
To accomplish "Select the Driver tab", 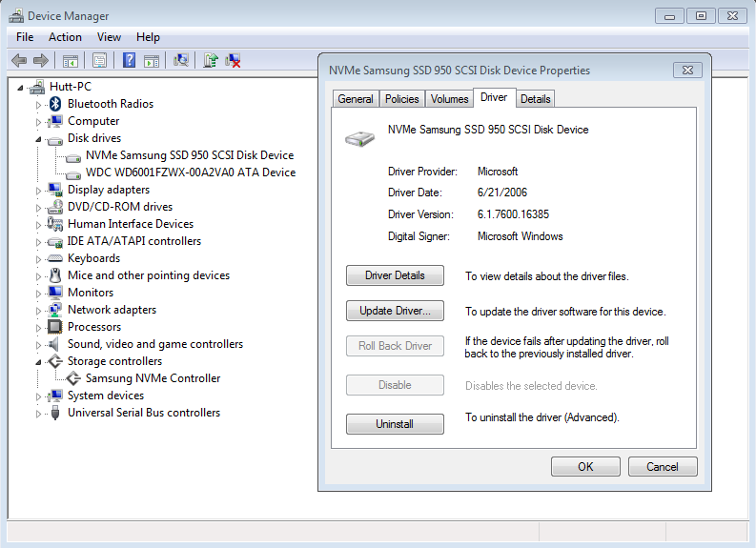I will 494,97.
